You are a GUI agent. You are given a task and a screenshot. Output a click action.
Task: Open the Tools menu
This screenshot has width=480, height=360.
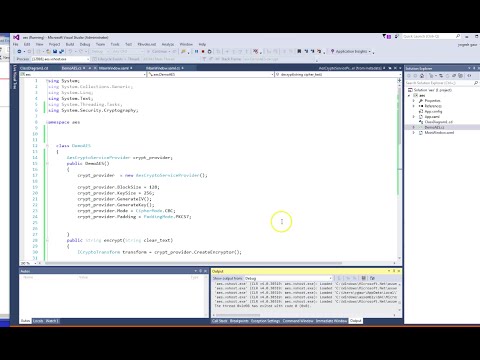click(x=115, y=44)
